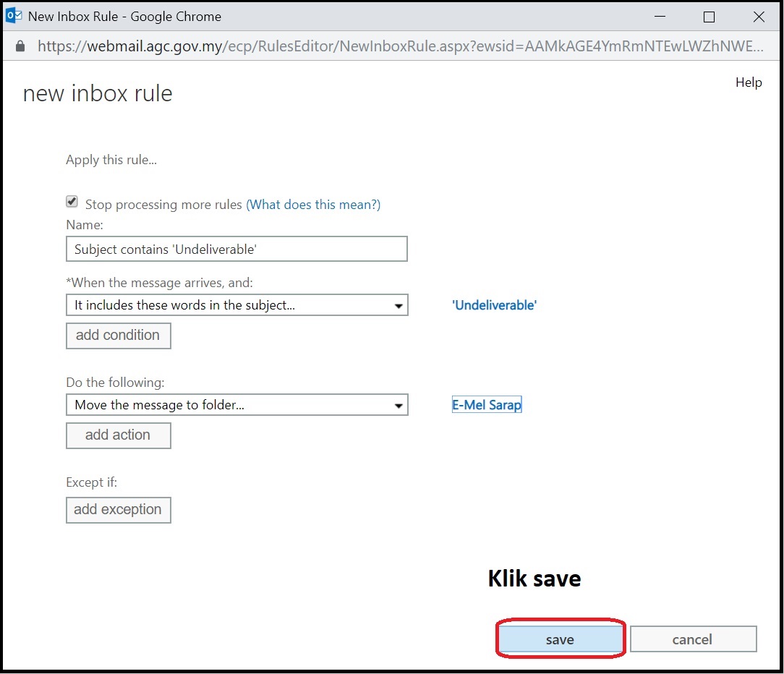
Task: Minimize the New Inbox Rule window
Action: [660, 17]
